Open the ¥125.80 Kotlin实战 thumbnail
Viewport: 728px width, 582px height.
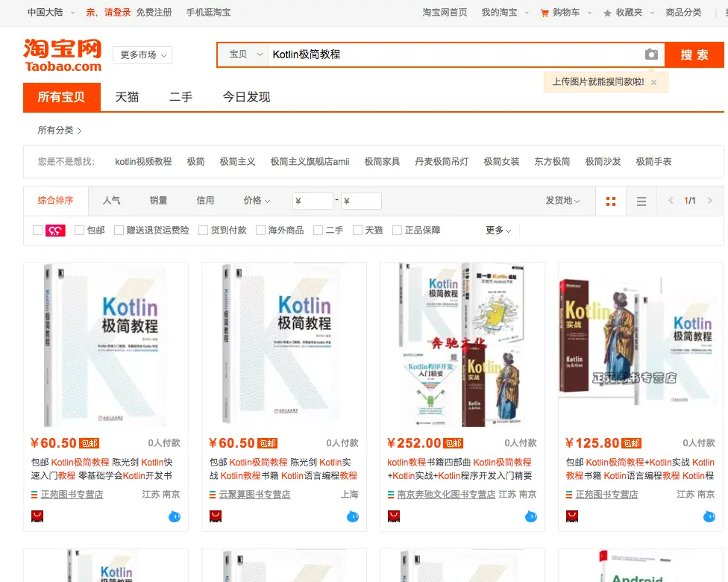(x=641, y=345)
